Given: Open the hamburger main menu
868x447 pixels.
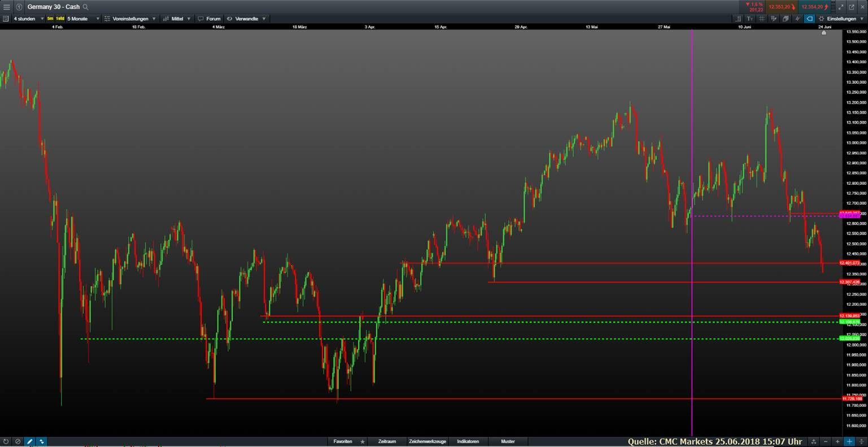Looking at the screenshot, I should pyautogui.click(x=7, y=7).
